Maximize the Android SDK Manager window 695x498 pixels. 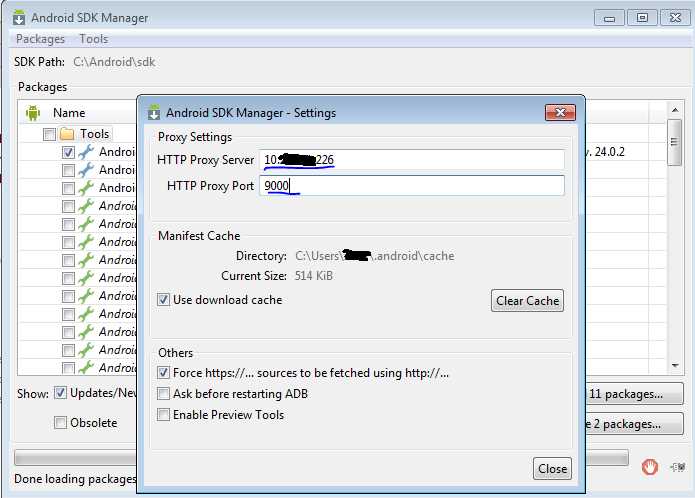pyautogui.click(x=642, y=18)
